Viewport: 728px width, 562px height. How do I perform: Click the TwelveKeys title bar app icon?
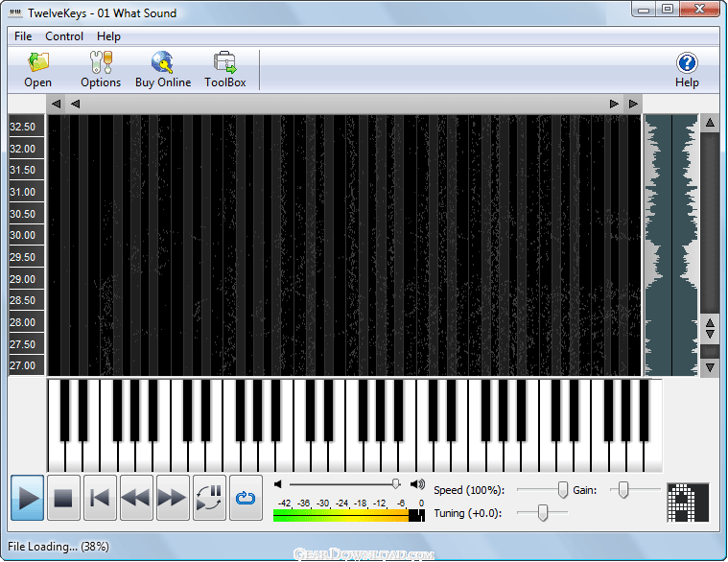[15, 13]
